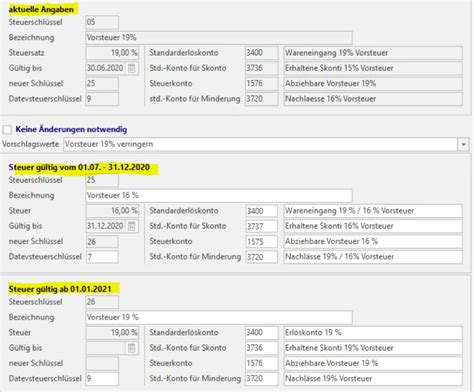Click heading Steuer gültig vom 01.07. - 31.12.2020
474x392 pixels.
(79, 167)
